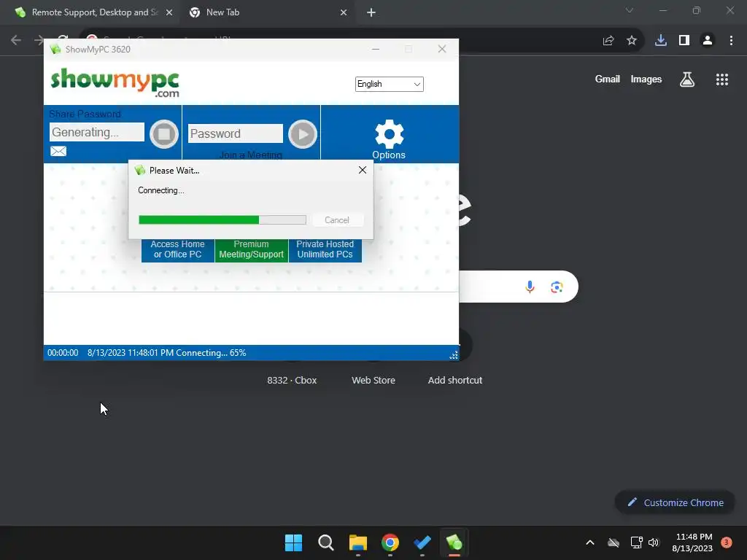Search by image with Google Lens icon
This screenshot has width=747, height=560.
click(557, 287)
